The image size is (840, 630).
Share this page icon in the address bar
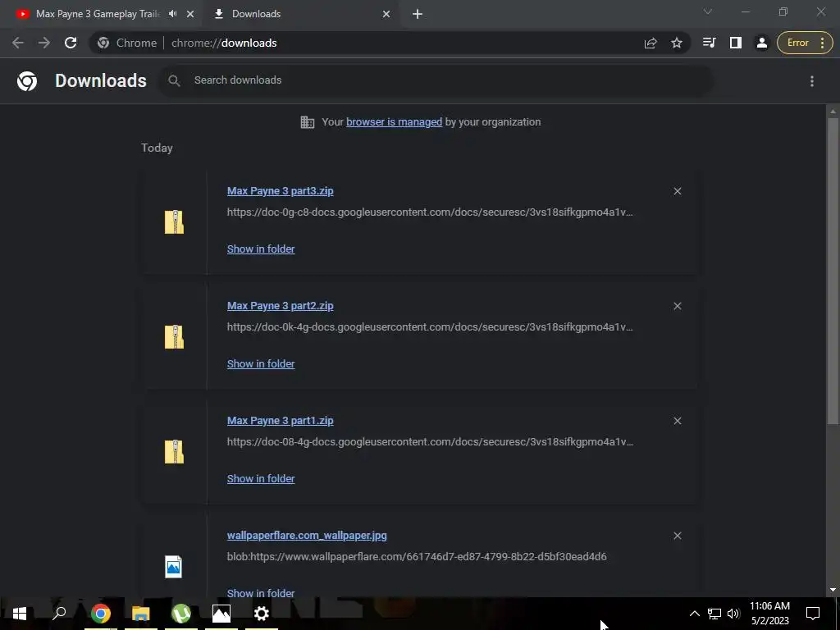(x=651, y=43)
